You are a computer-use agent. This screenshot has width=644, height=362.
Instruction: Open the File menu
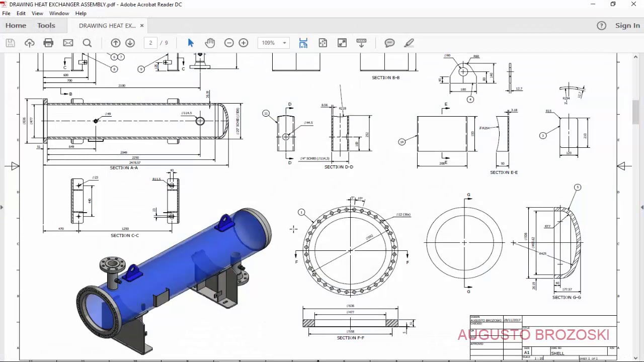click(6, 14)
